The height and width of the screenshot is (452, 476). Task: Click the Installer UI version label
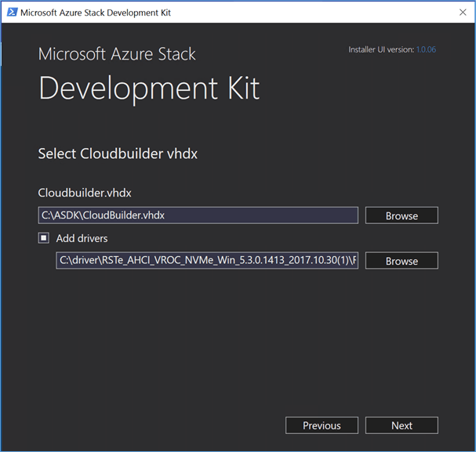coord(381,49)
